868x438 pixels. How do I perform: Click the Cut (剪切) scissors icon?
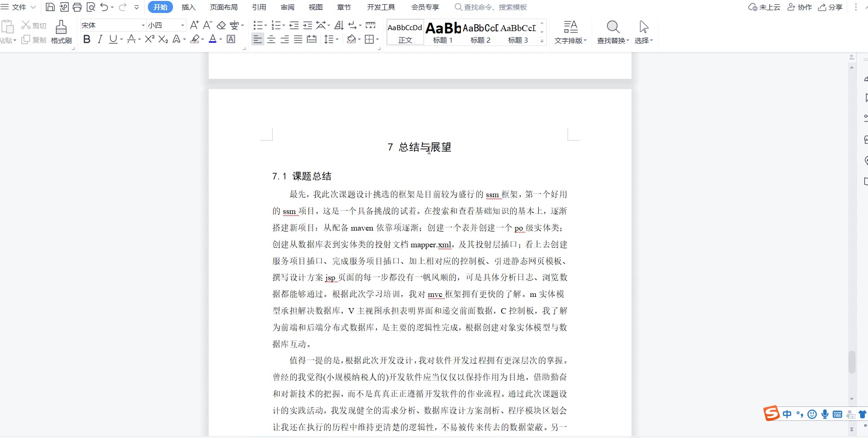click(x=26, y=25)
